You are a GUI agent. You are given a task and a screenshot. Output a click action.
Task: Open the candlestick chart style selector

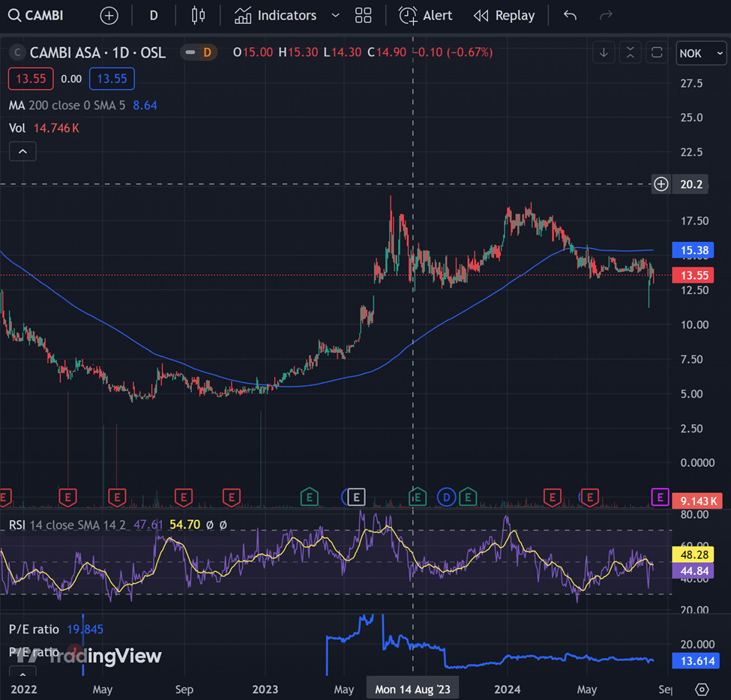[x=198, y=16]
